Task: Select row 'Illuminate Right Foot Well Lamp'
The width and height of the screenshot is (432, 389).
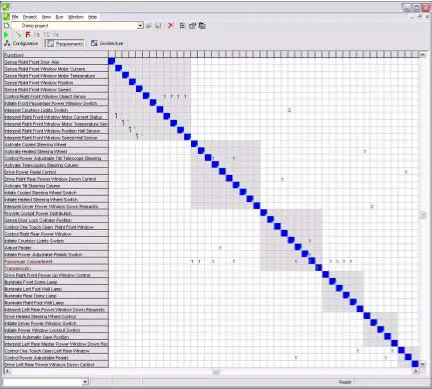Action: (56, 303)
